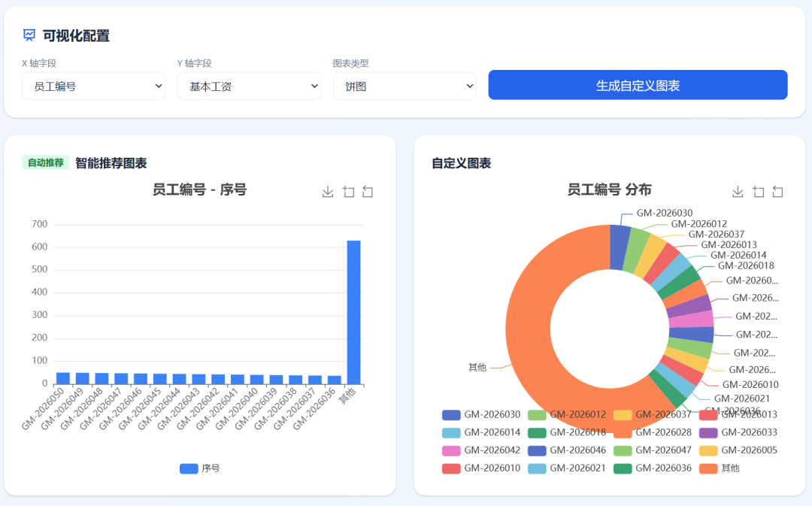This screenshot has height=506, width=812.
Task: Click the 其他 label left of the pie
Action: (477, 367)
